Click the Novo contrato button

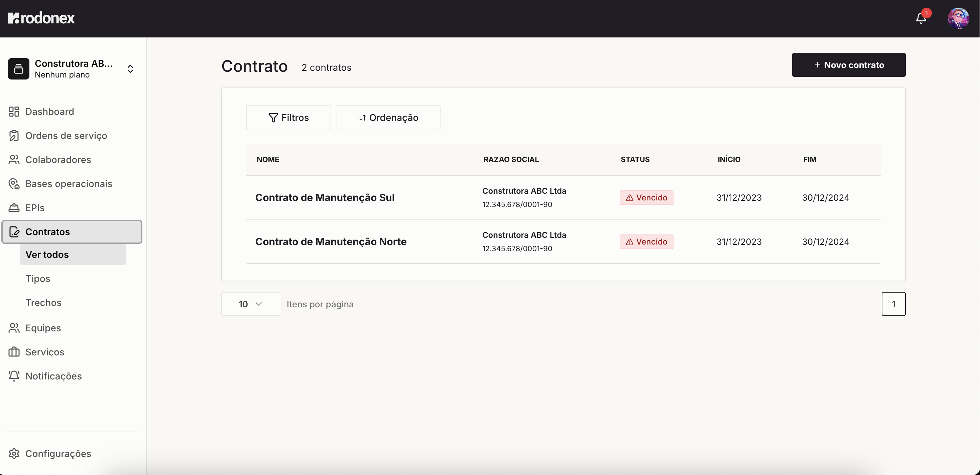tap(849, 65)
